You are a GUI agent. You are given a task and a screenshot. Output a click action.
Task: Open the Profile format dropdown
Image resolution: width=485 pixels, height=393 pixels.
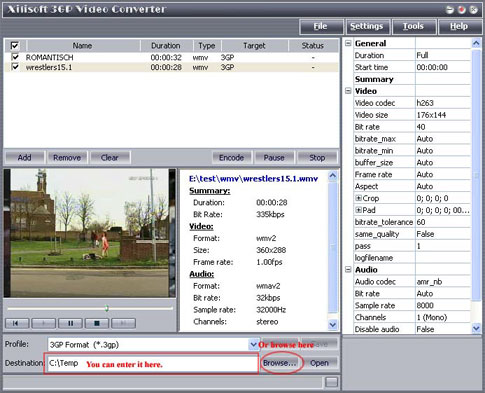click(253, 344)
